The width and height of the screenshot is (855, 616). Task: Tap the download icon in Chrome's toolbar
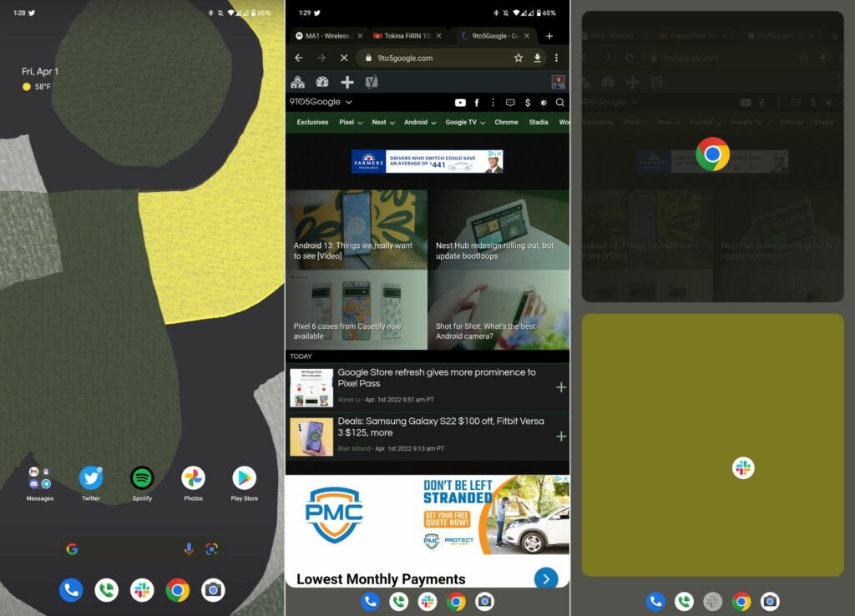[536, 58]
